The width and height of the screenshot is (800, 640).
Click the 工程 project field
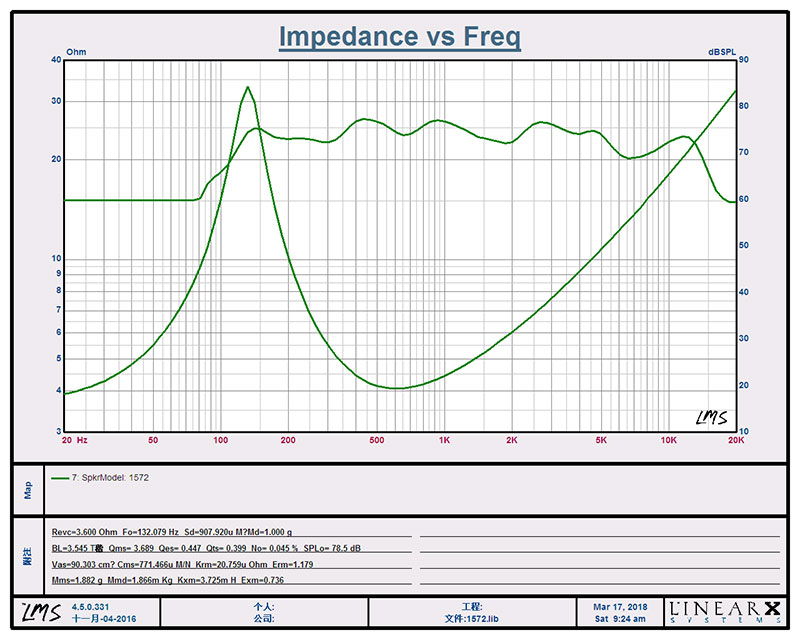click(x=472, y=606)
